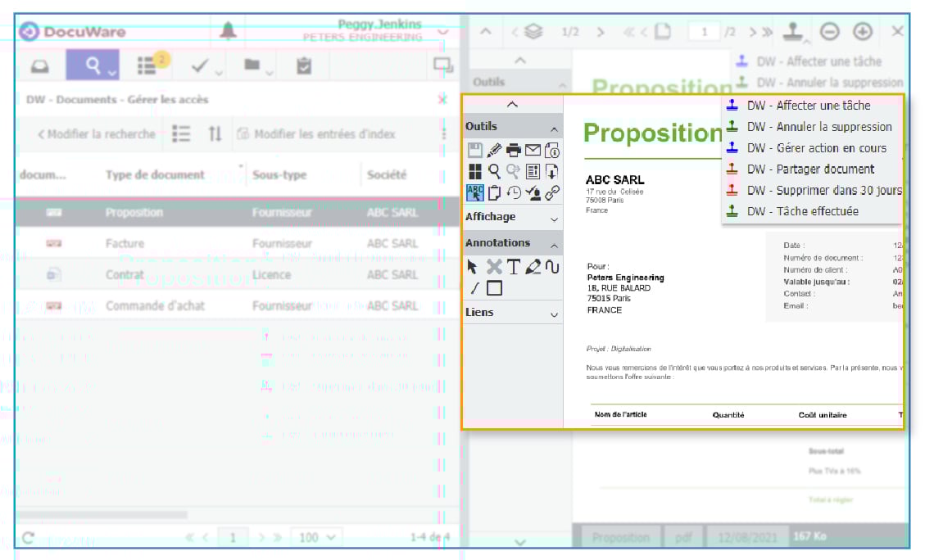
Task: Click the notifications bell icon
Action: 229,31
